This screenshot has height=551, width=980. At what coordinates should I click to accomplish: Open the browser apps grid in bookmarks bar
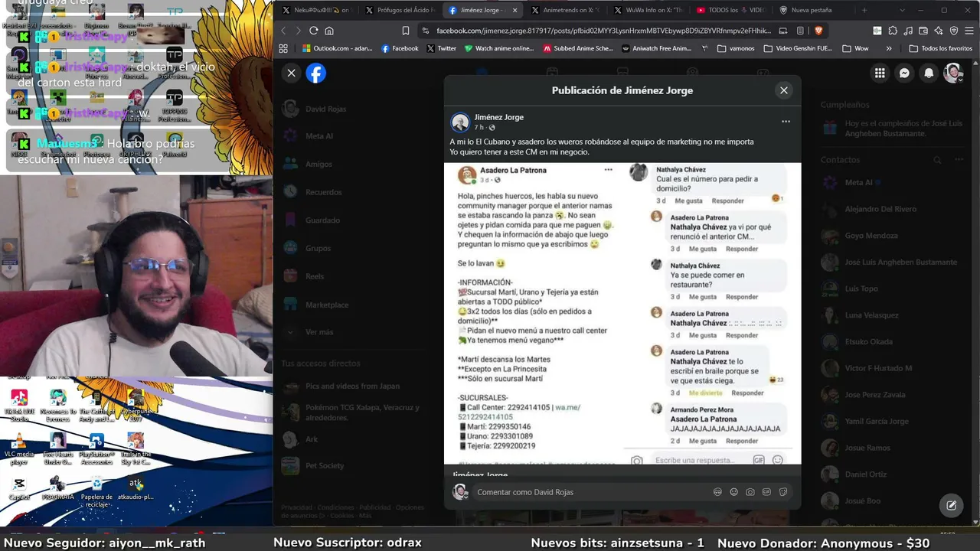[283, 48]
